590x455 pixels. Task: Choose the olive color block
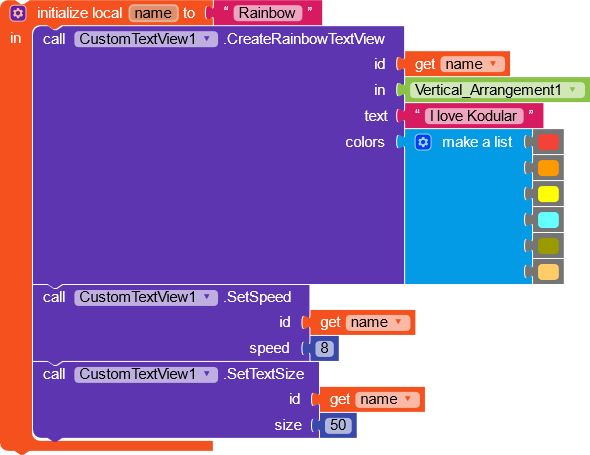coord(548,246)
